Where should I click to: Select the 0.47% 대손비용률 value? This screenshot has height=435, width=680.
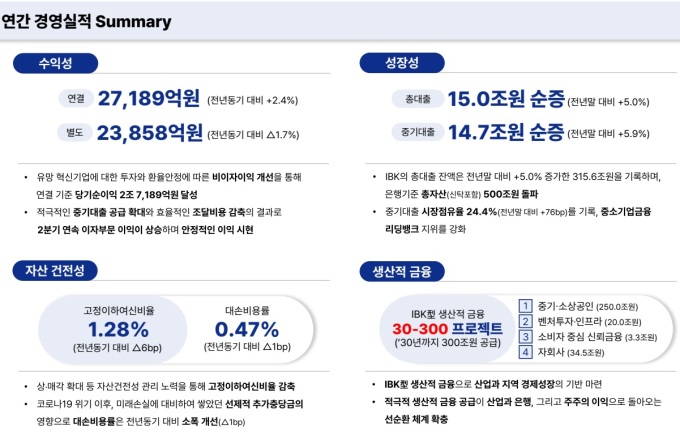(247, 329)
